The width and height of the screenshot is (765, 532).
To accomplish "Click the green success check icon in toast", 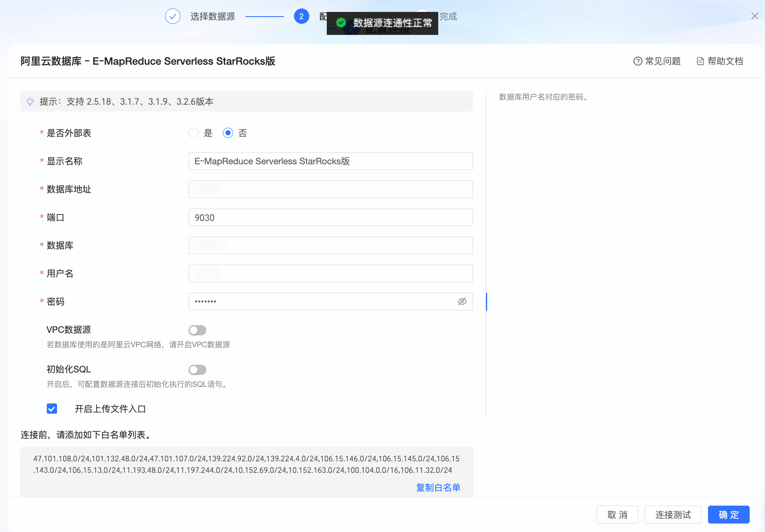I will 341,23.
